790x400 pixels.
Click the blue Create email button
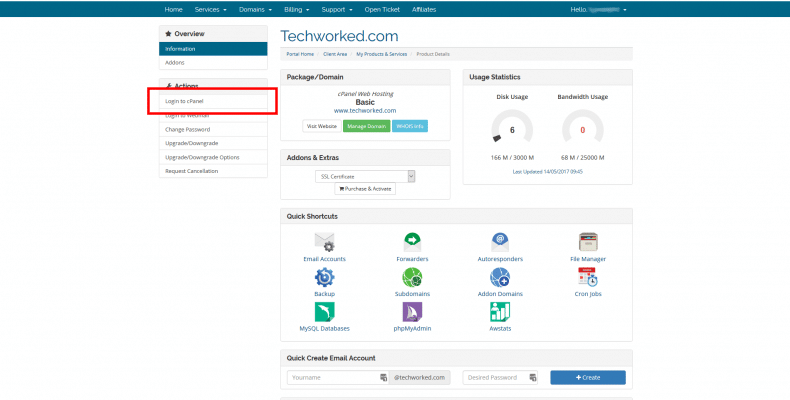pyautogui.click(x=588, y=377)
